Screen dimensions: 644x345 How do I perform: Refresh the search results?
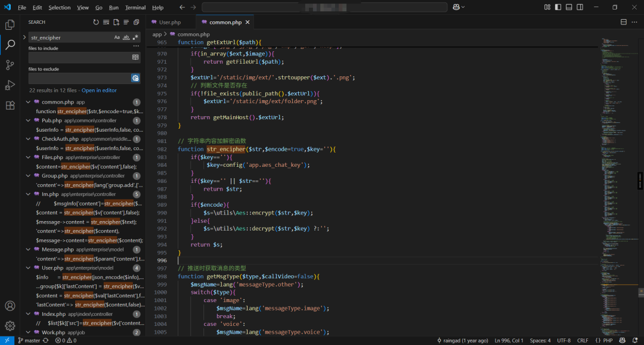coord(96,22)
